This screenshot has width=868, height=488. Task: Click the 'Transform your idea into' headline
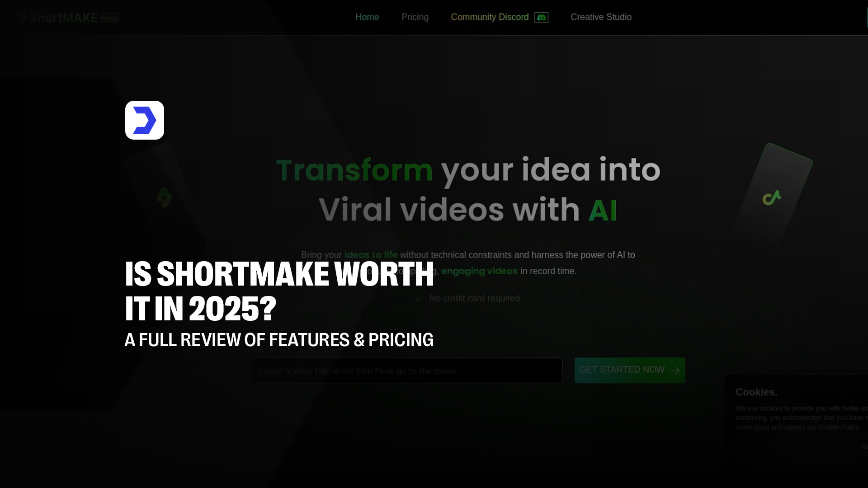[x=468, y=170]
